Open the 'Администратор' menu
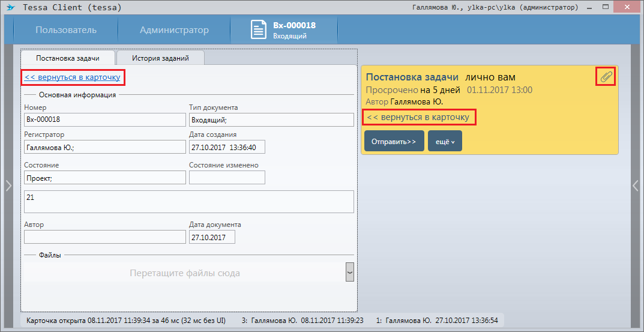 pos(174,30)
